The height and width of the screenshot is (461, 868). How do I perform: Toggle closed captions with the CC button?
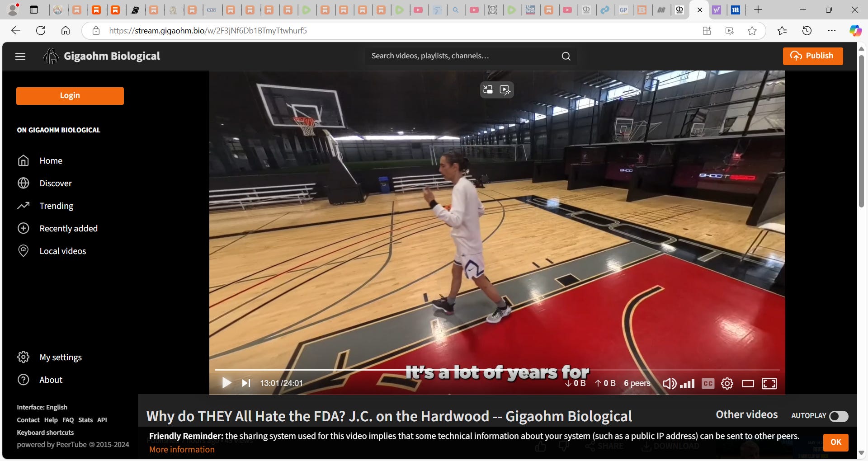708,384
